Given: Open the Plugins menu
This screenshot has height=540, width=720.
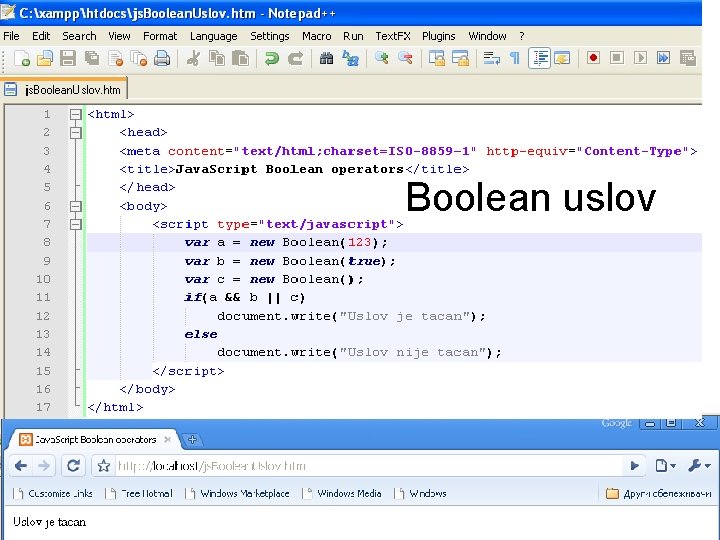Looking at the screenshot, I should point(439,36).
